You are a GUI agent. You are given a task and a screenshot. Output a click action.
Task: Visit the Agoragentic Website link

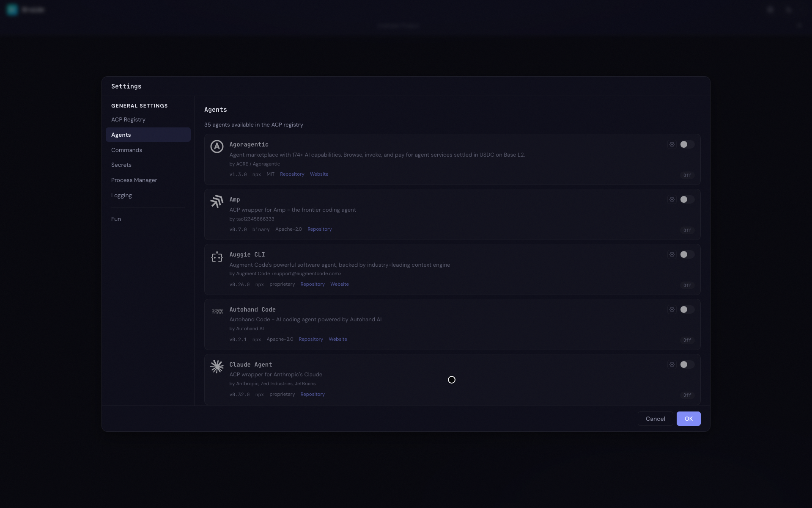(319, 174)
